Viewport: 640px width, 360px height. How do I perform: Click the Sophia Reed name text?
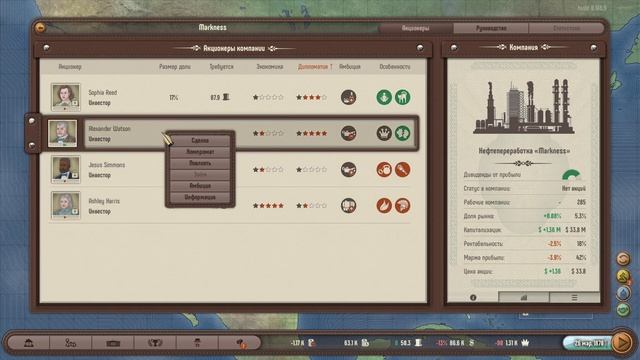point(103,93)
